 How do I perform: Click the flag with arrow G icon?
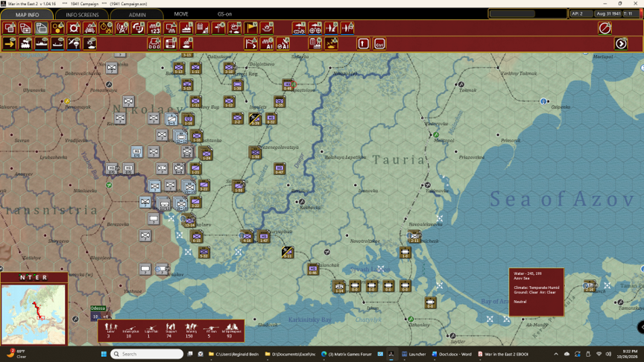point(251,43)
